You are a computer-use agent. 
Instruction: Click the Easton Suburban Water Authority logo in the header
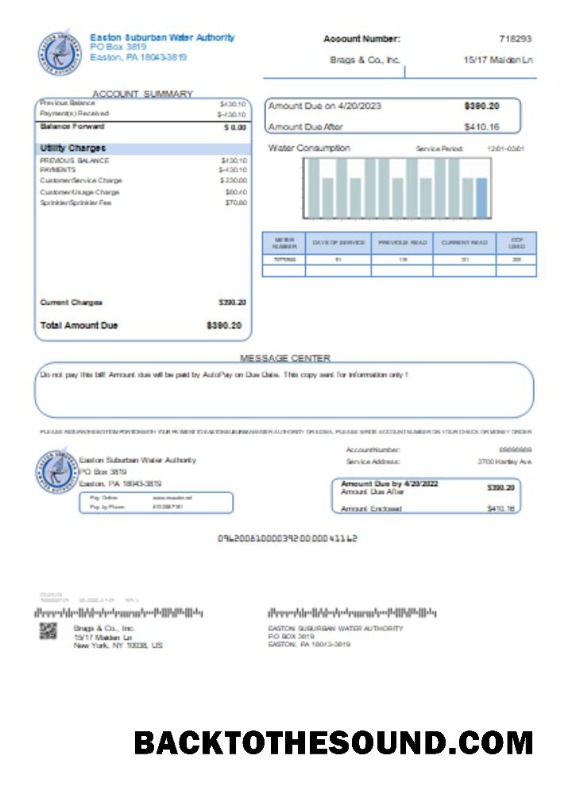(60, 52)
